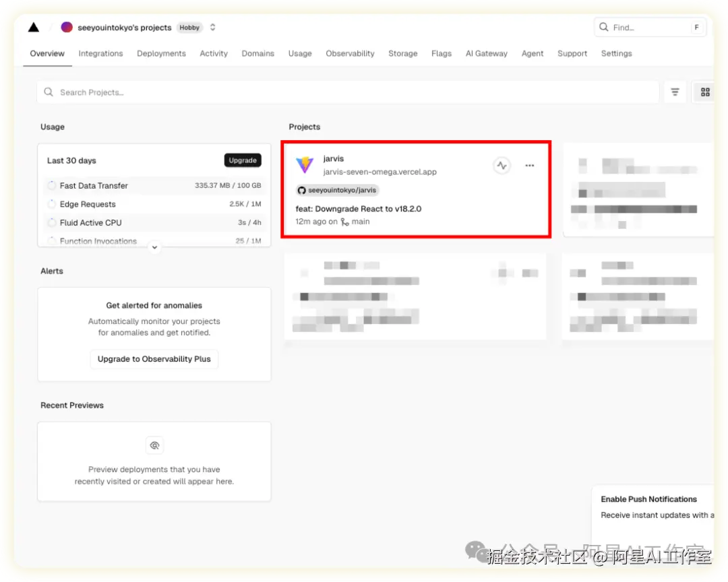This screenshot has width=728, height=582.
Task: Switch to grid view layout icon
Action: point(705,92)
